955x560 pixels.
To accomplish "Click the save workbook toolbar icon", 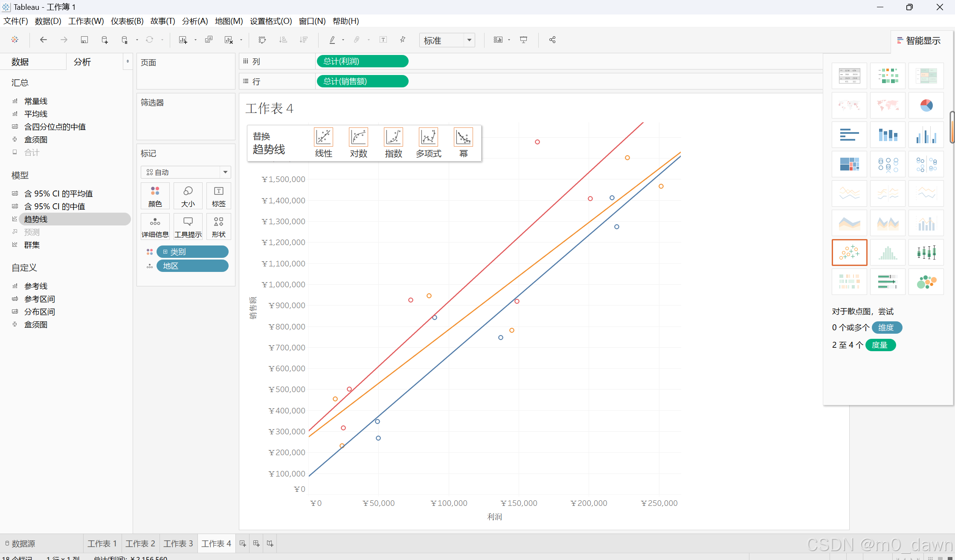I will point(84,40).
